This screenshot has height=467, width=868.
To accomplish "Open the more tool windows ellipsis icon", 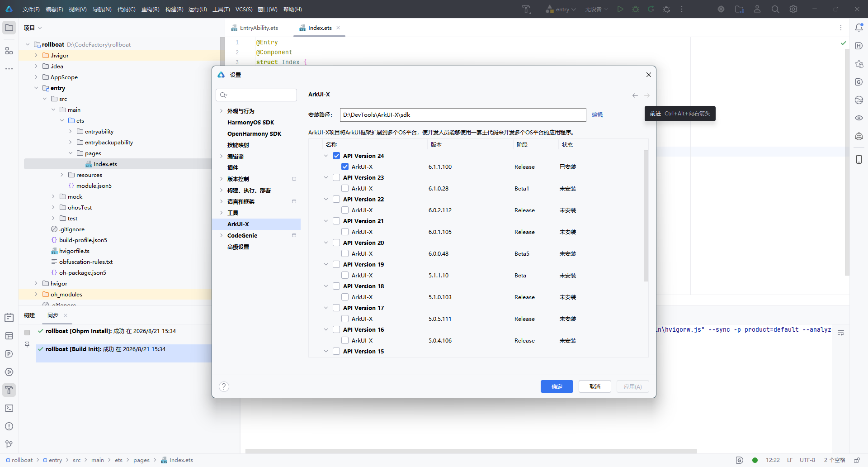I will (x=9, y=69).
